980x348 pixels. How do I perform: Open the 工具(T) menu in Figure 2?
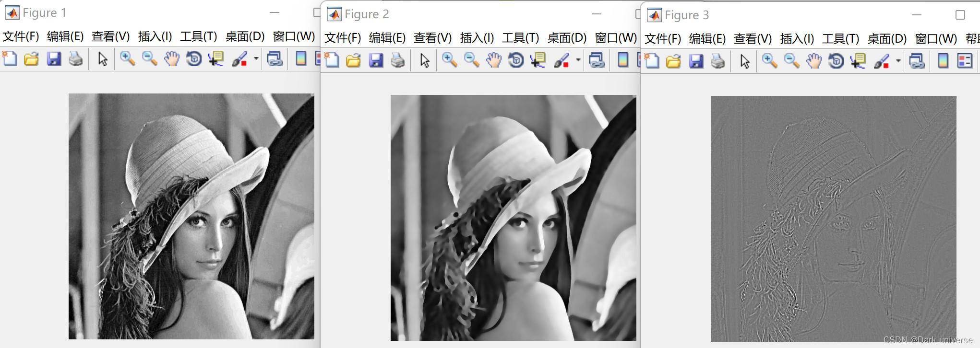[x=521, y=38]
